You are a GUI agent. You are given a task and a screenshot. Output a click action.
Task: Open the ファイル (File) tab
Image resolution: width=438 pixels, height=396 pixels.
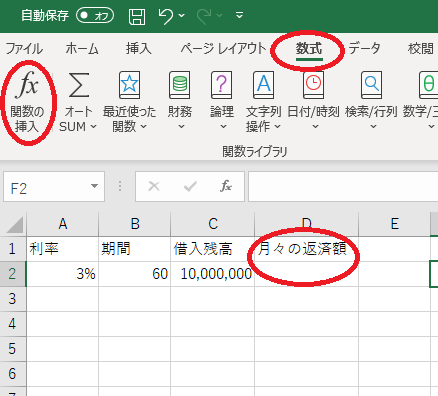point(24,49)
